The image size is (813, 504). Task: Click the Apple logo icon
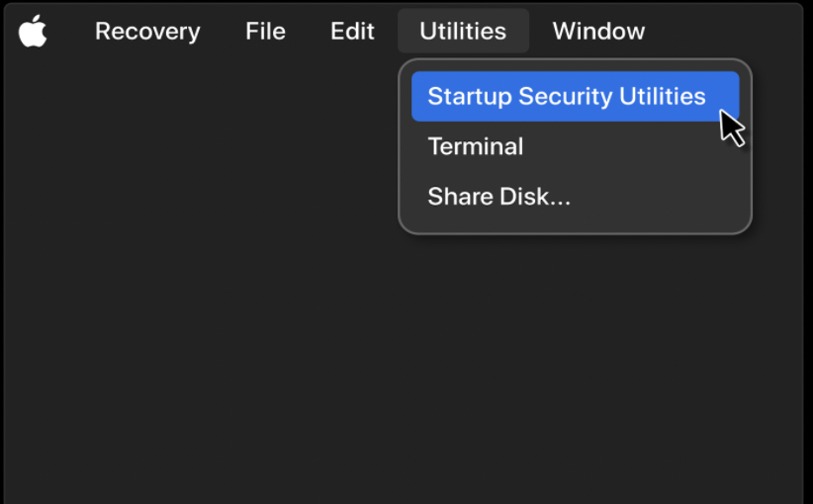pos(33,31)
